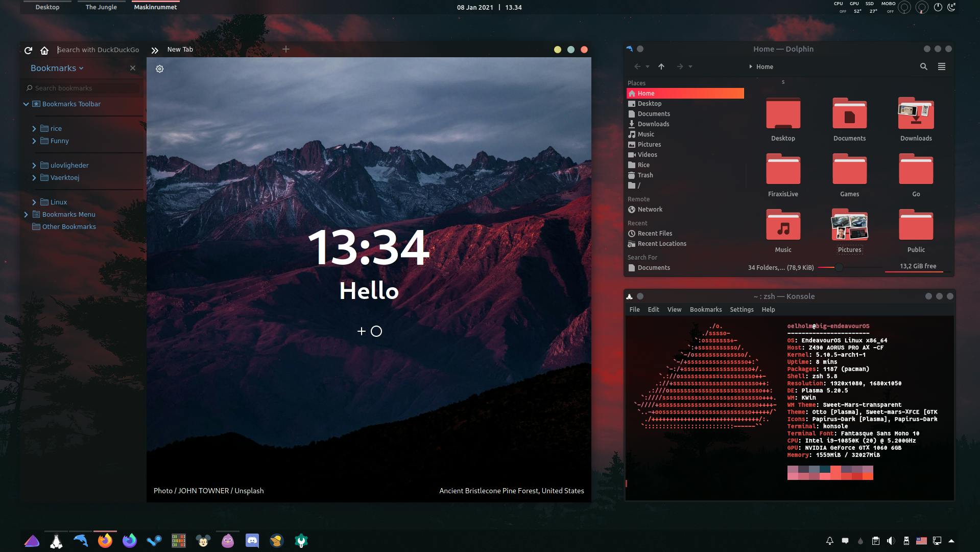The image size is (980, 552).
Task: Open the Bookmarks sidebar dropdown
Action: pyautogui.click(x=57, y=68)
